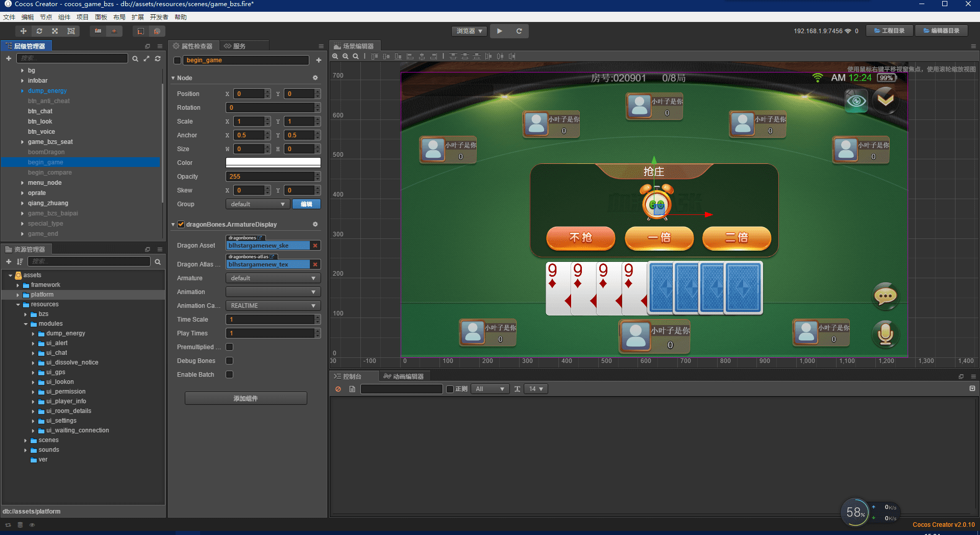Click the preview Play button

[500, 31]
